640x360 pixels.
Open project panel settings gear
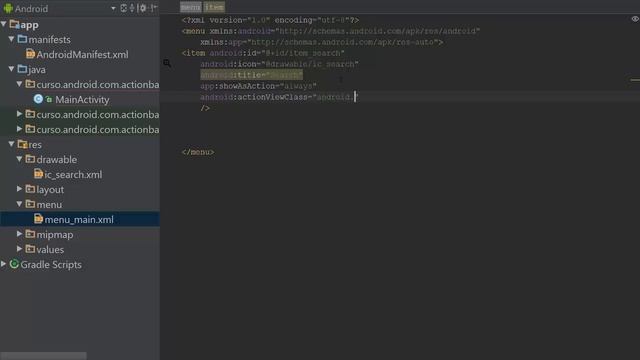[142, 8]
